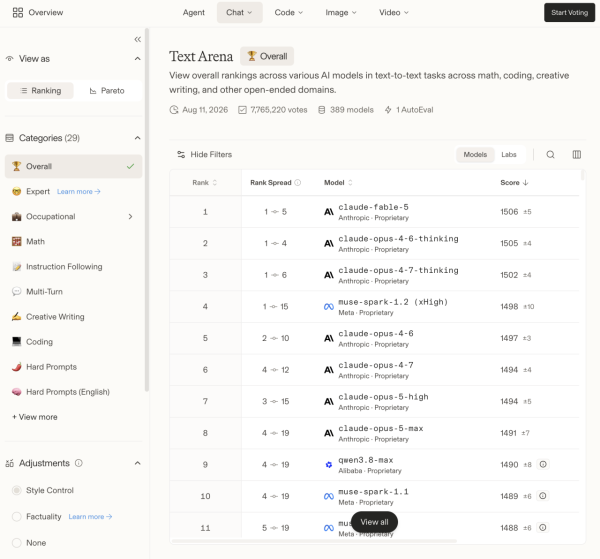Click + View more categories

click(34, 417)
